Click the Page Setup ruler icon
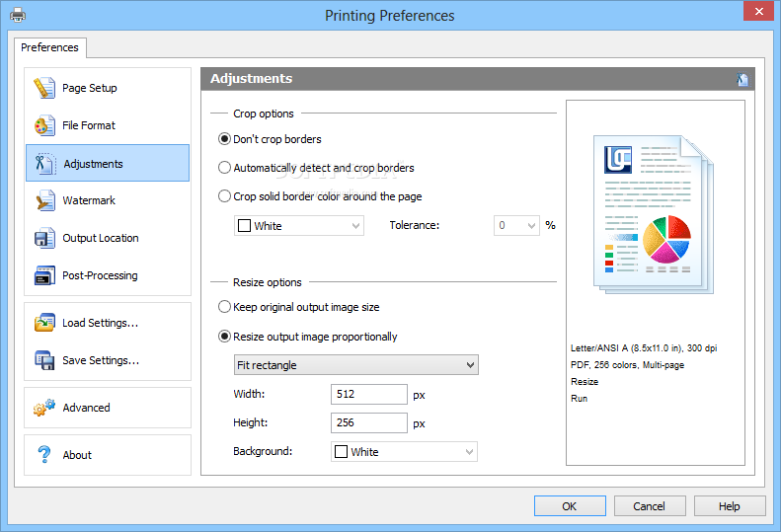 [44, 88]
